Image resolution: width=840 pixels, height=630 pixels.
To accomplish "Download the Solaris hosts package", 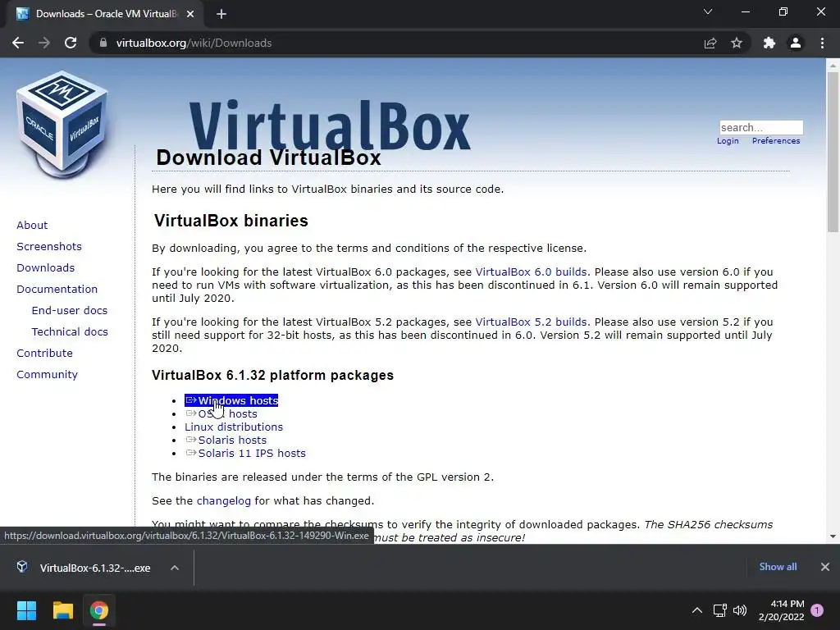I will 226,441.
